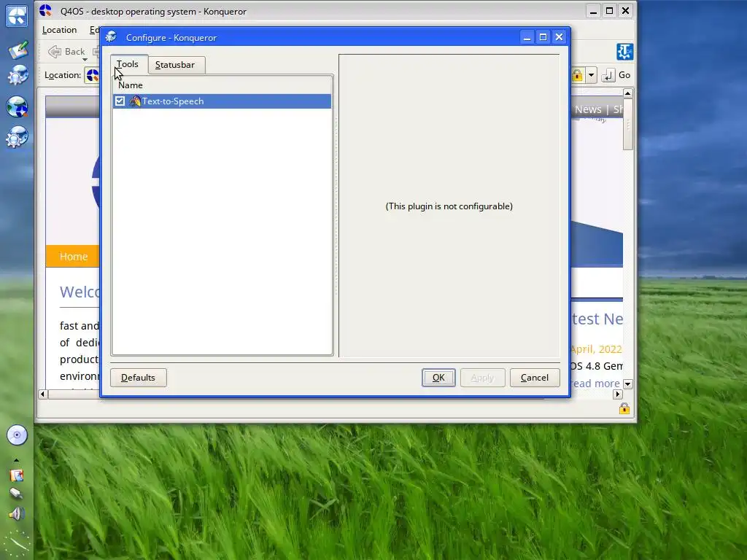Open the CD disc icon in panel
This screenshot has height=560, width=747.
coord(18,435)
